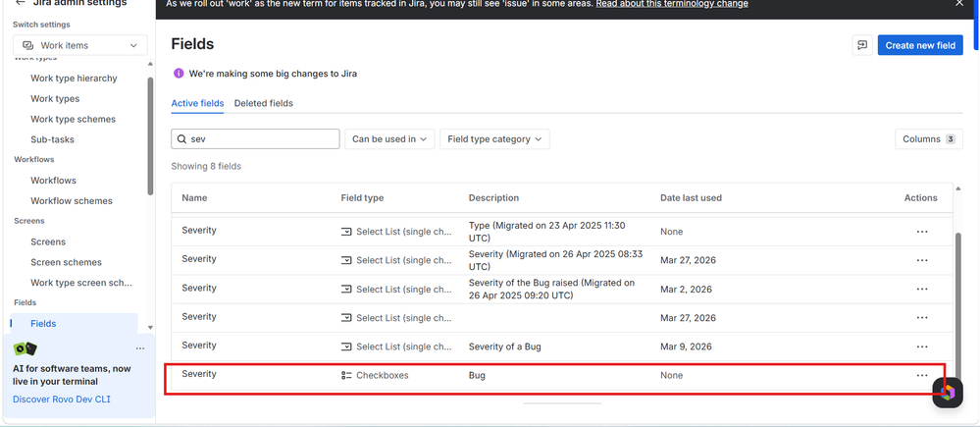Image resolution: width=980 pixels, height=427 pixels.
Task: Click the search field containing 'sev'
Action: click(256, 138)
